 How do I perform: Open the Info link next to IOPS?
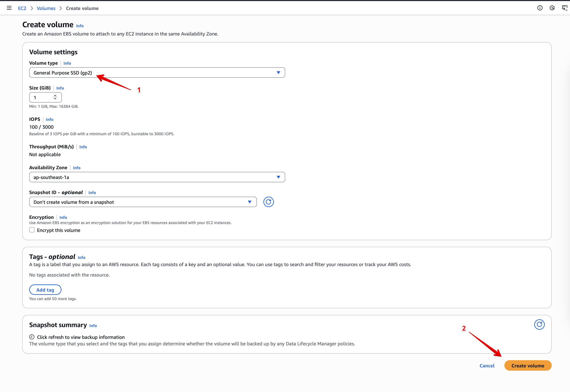[50, 119]
